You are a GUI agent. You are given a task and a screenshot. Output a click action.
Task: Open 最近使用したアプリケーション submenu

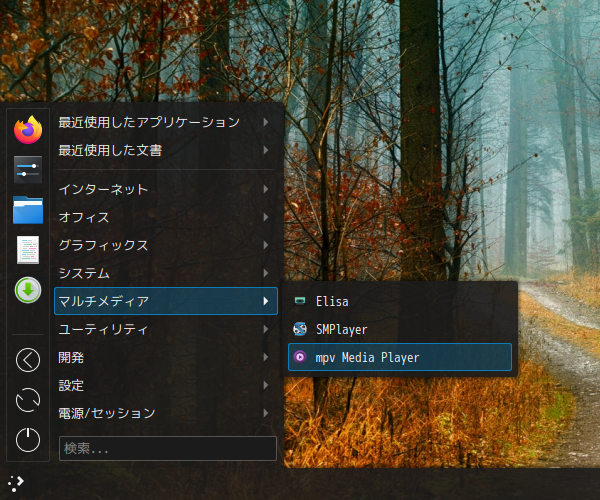pos(166,122)
